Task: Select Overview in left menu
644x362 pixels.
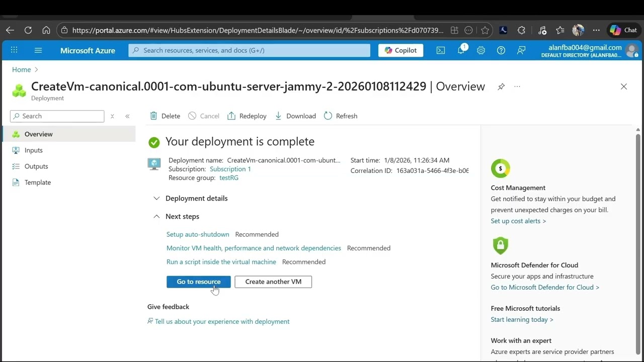Action: 68,134
